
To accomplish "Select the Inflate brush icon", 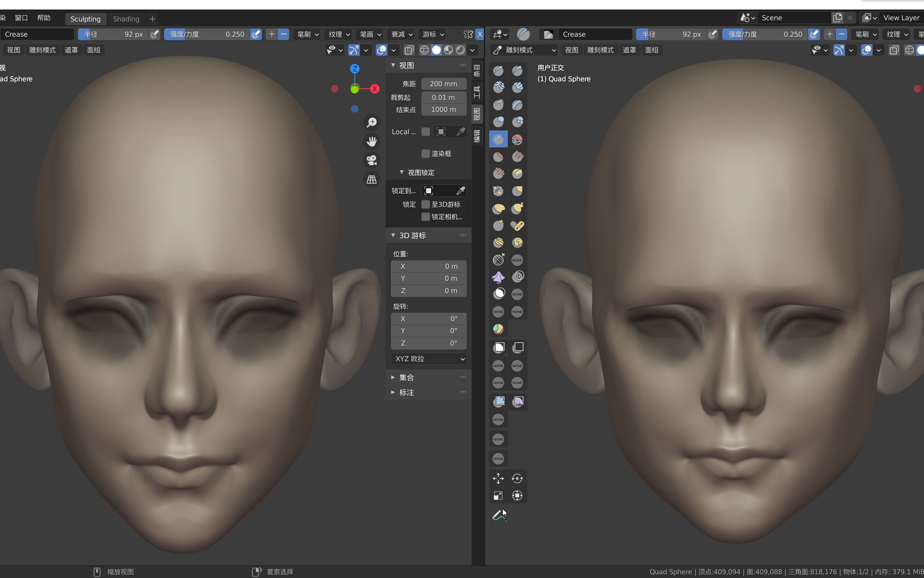I will pyautogui.click(x=498, y=121).
